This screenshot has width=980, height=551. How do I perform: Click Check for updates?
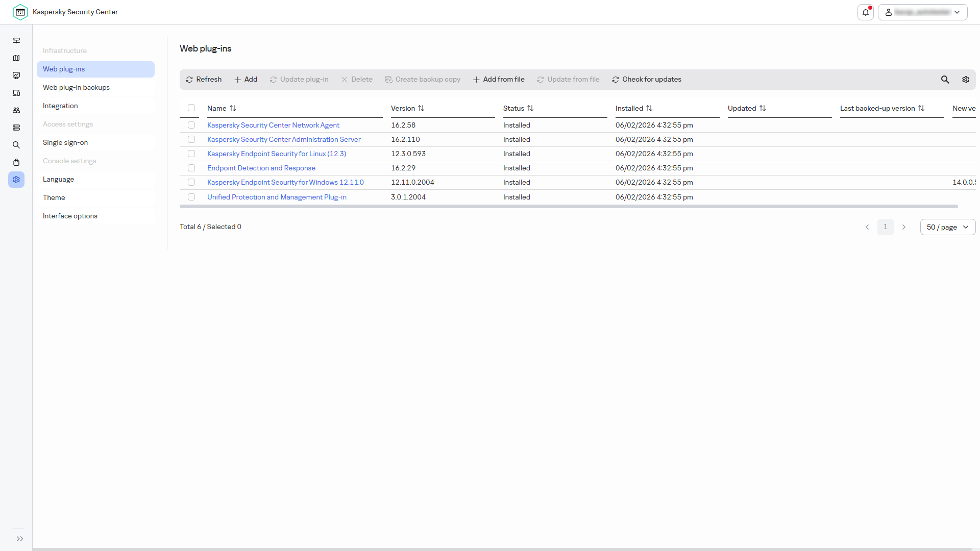click(x=647, y=80)
